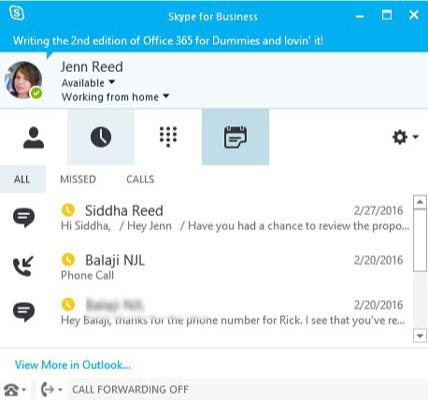Viewport: 428px width, 400px height.
Task: Click CALL FORWARDING OFF label
Action: [130, 389]
